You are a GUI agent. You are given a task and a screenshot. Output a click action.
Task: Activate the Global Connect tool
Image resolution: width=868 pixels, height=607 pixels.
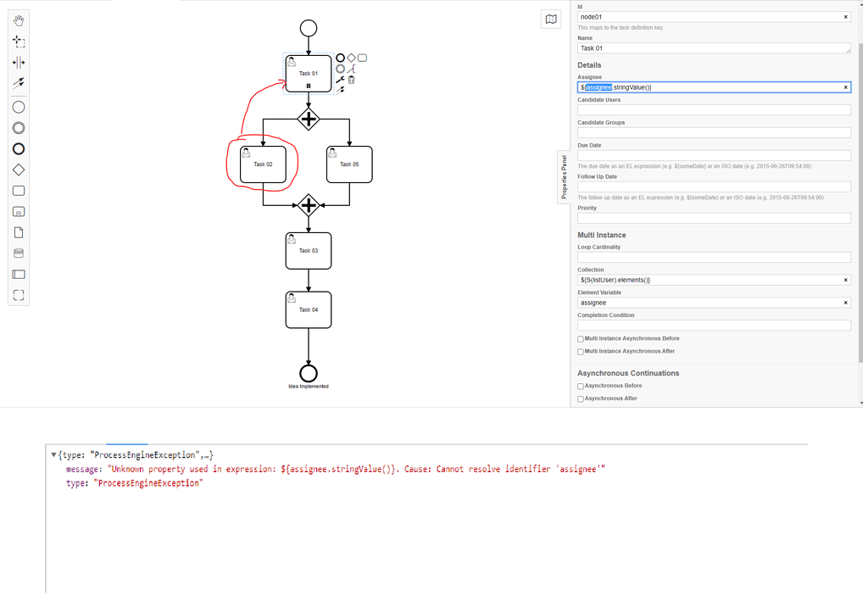(x=18, y=83)
